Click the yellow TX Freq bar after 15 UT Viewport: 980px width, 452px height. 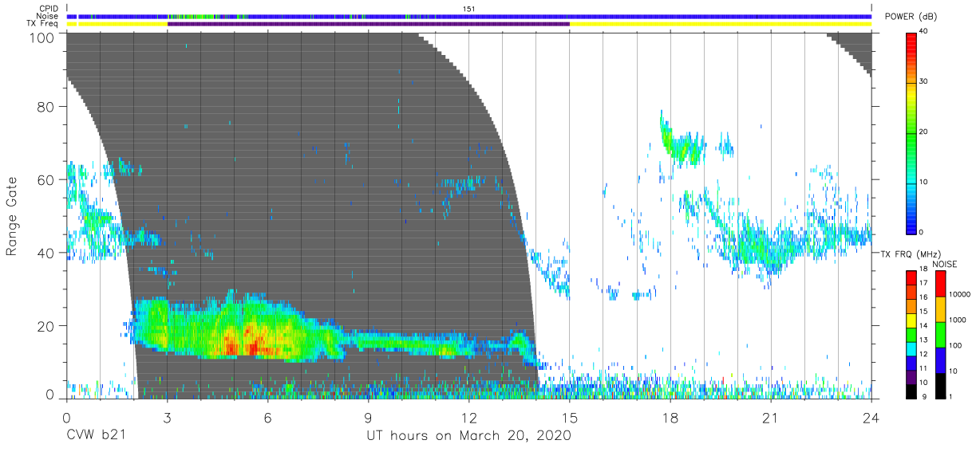pos(721,24)
